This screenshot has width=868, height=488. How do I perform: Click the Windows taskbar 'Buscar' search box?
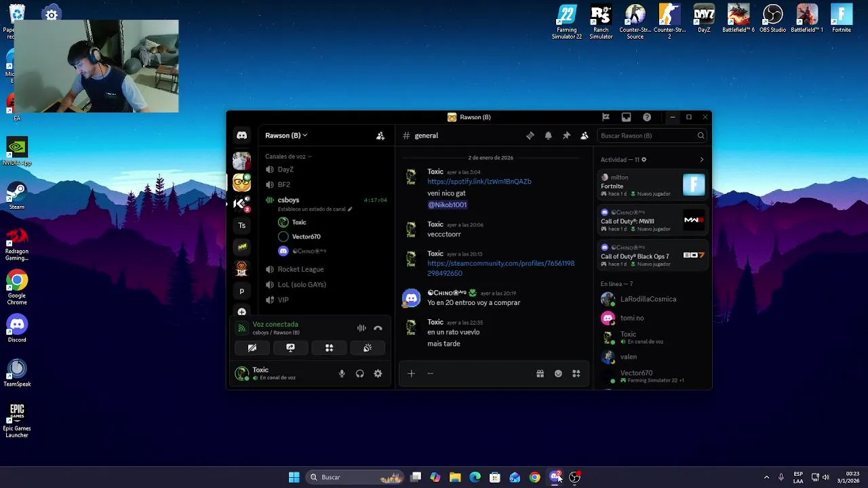click(x=354, y=477)
